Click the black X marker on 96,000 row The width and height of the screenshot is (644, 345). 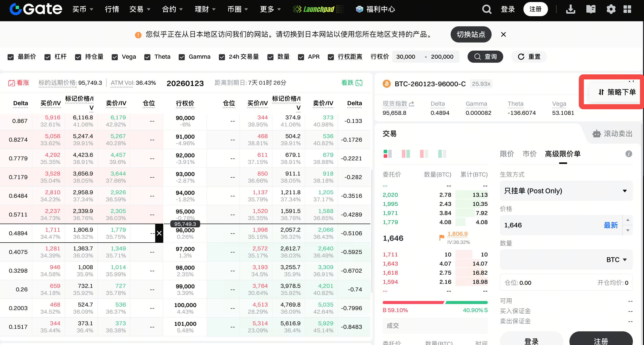pyautogui.click(x=159, y=233)
